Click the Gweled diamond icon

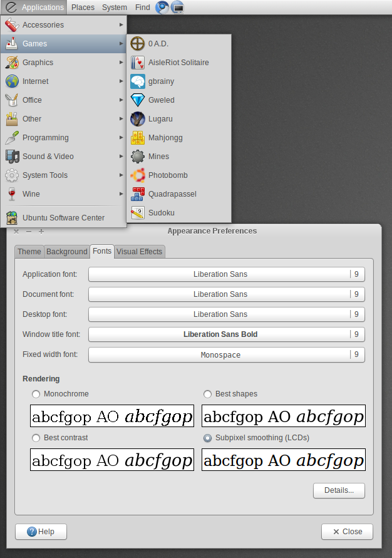pyautogui.click(x=137, y=100)
